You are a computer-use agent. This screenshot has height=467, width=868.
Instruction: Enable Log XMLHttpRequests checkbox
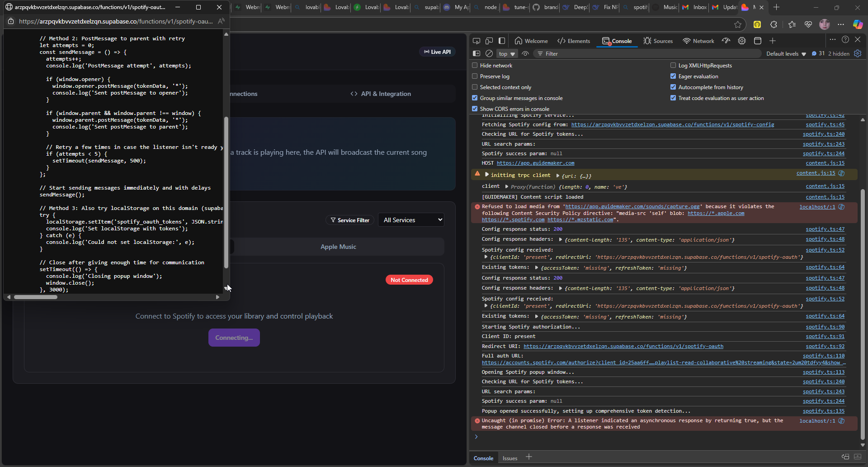pos(673,65)
